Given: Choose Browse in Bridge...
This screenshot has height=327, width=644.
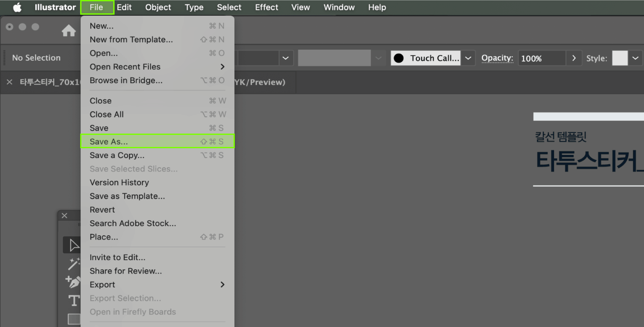Looking at the screenshot, I should 157,80.
